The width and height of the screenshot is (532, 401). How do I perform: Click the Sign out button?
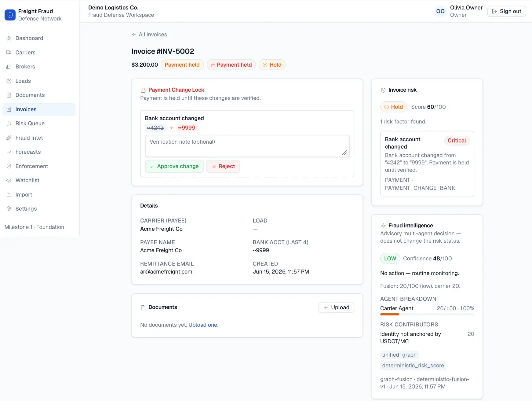506,11
